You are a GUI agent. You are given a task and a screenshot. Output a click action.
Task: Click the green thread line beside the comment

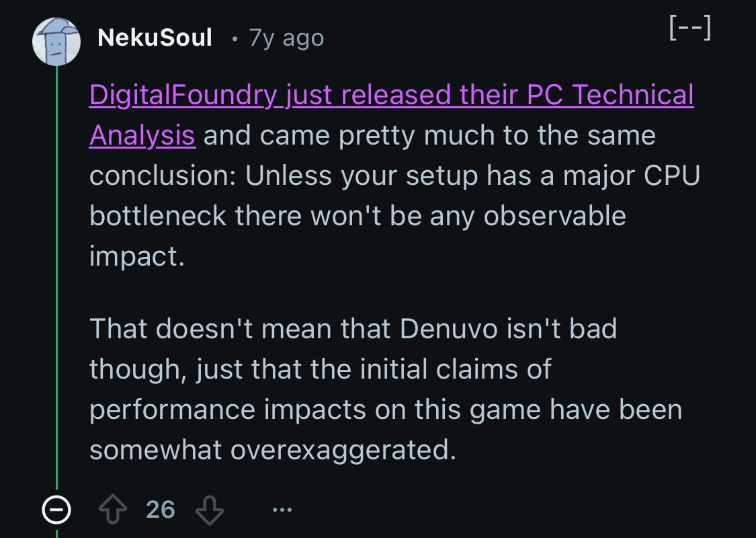click(x=56, y=269)
